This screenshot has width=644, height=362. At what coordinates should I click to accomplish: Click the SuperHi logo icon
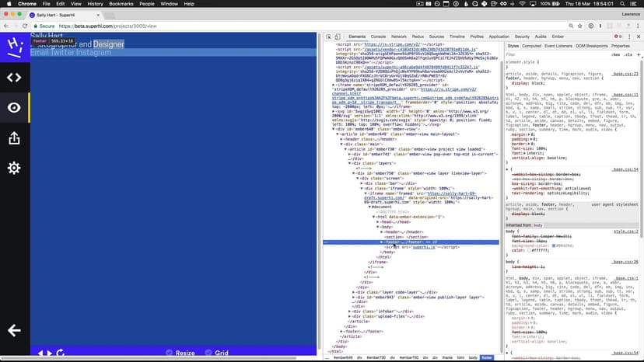tap(14, 47)
